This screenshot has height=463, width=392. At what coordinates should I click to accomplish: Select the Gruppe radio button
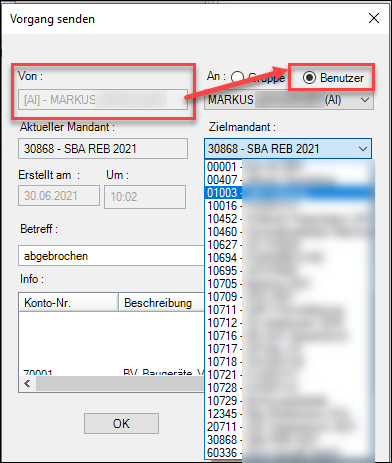[x=237, y=78]
